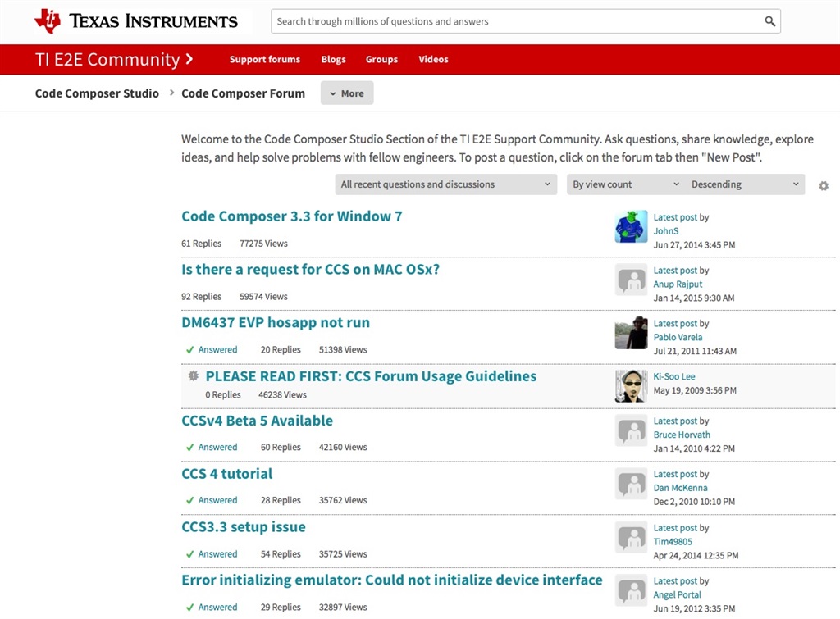The width and height of the screenshot is (840, 619).
Task: Click Latest post link above JohnS
Action: pos(675,217)
